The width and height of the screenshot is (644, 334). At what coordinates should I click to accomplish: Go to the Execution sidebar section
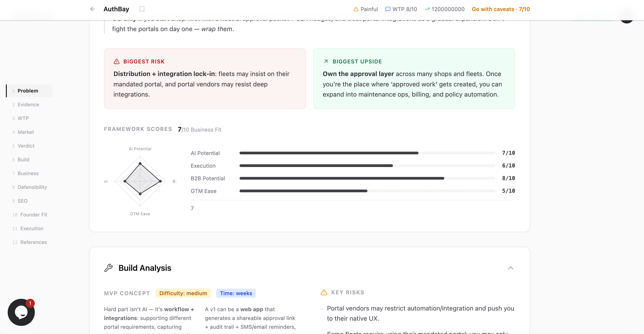coord(30,228)
